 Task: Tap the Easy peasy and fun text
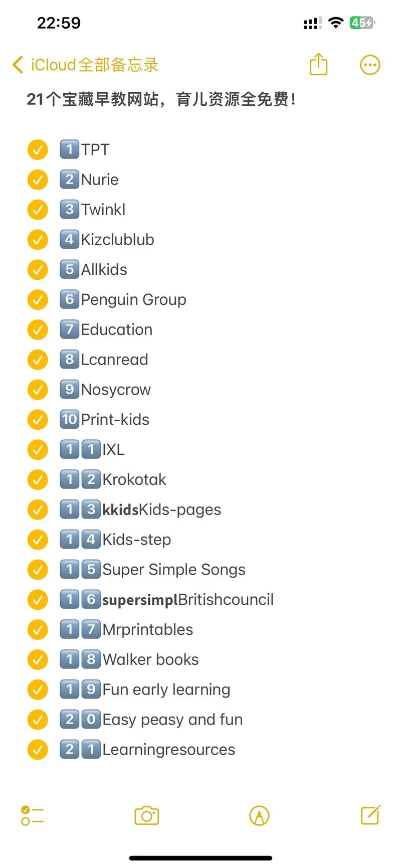[x=172, y=720]
